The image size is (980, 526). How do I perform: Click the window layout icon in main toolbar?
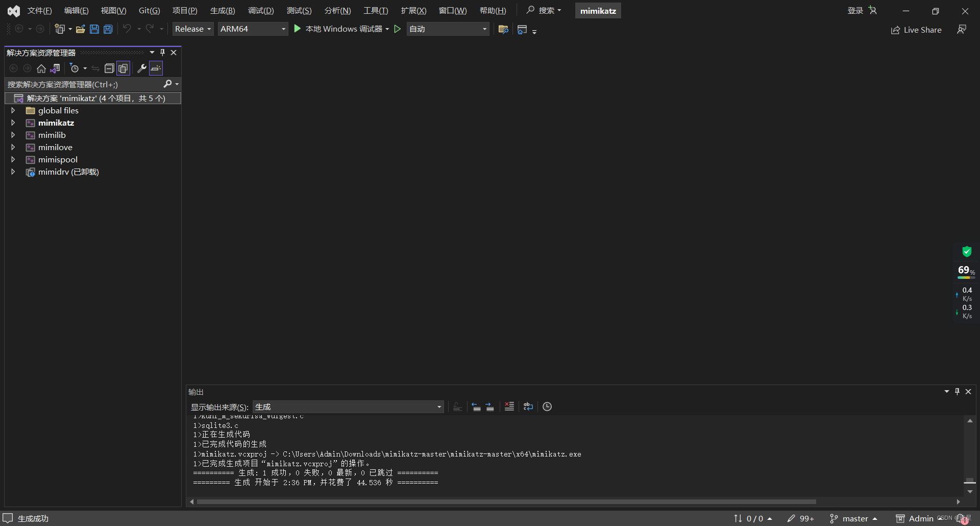pos(522,30)
